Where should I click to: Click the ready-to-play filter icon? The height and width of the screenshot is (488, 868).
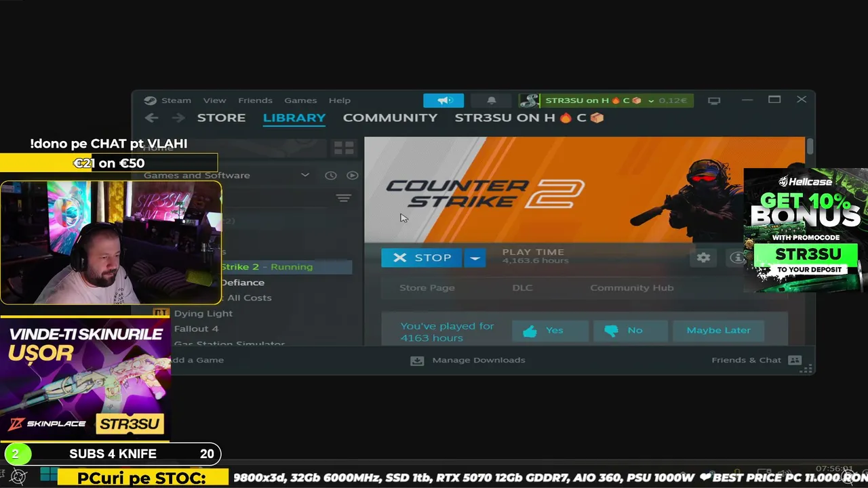coord(352,176)
